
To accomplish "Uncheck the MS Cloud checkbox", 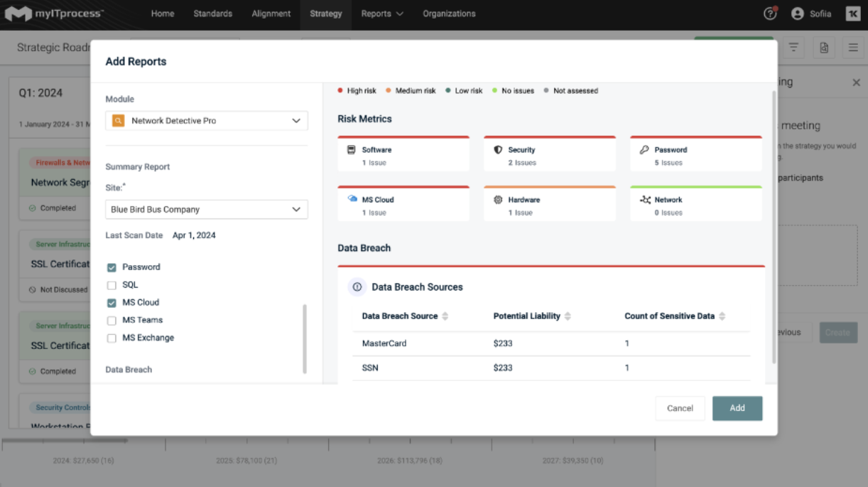I will point(112,303).
